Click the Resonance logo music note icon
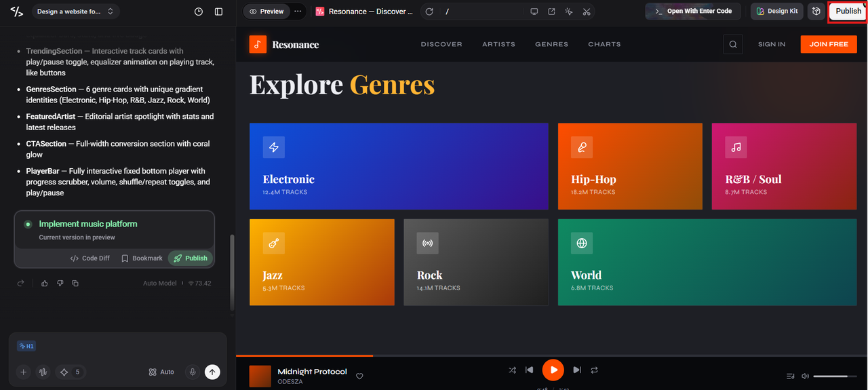 tap(258, 44)
